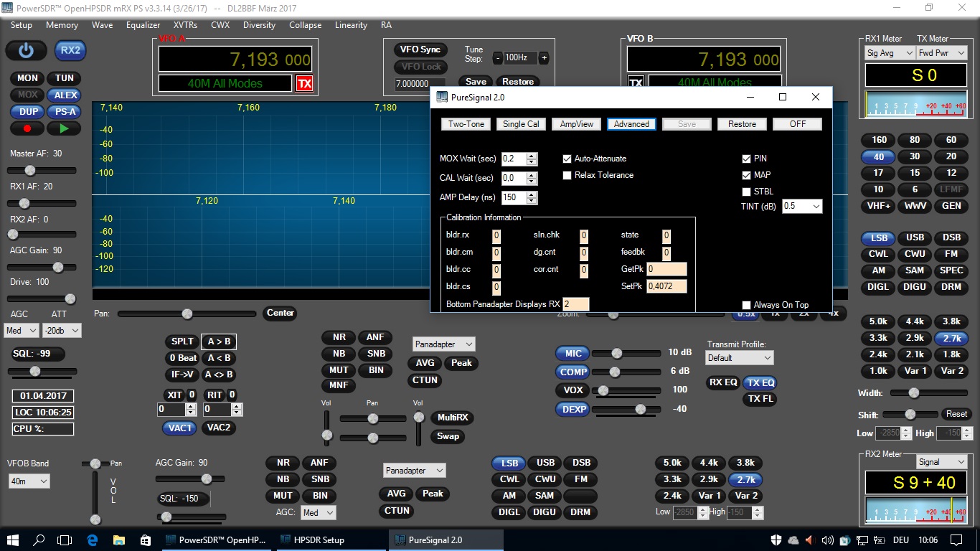
Task: Toggle MON monitor button
Action: (27, 78)
